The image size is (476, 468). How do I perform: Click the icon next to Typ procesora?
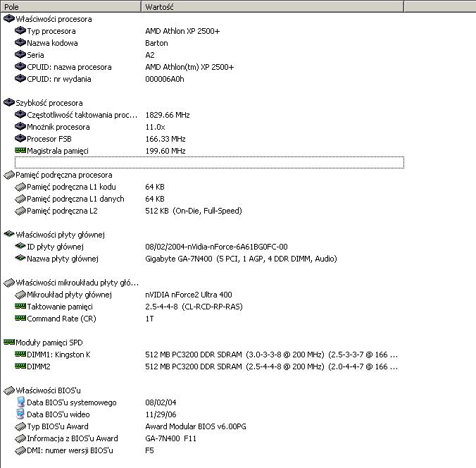20,31
